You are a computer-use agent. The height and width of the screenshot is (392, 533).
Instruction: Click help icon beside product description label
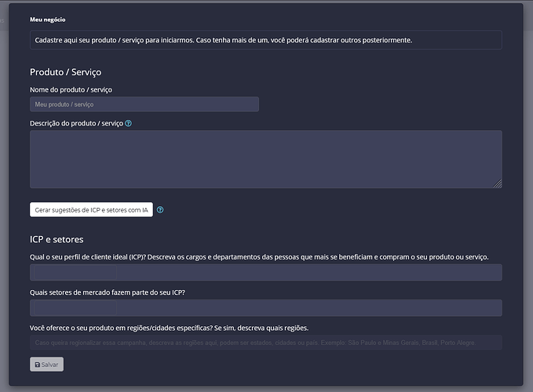(129, 124)
